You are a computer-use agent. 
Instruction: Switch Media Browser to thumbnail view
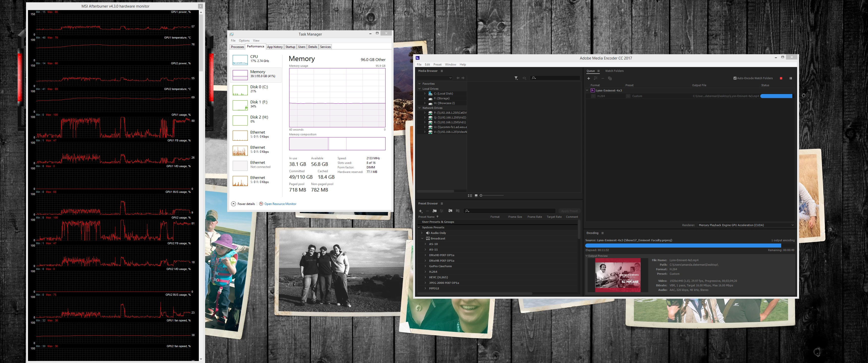[476, 195]
